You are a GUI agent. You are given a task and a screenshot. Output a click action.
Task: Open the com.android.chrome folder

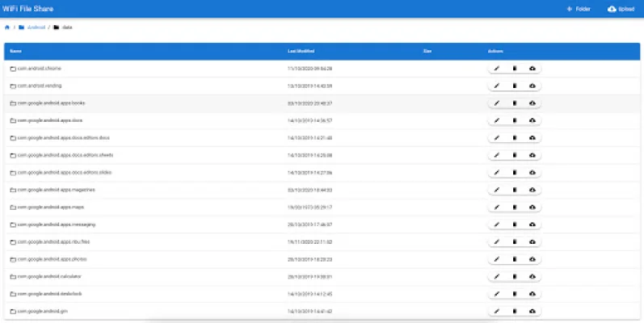click(39, 69)
